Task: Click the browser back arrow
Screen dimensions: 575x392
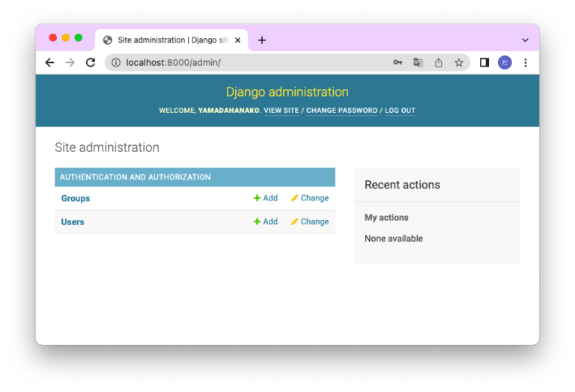Action: pyautogui.click(x=49, y=63)
